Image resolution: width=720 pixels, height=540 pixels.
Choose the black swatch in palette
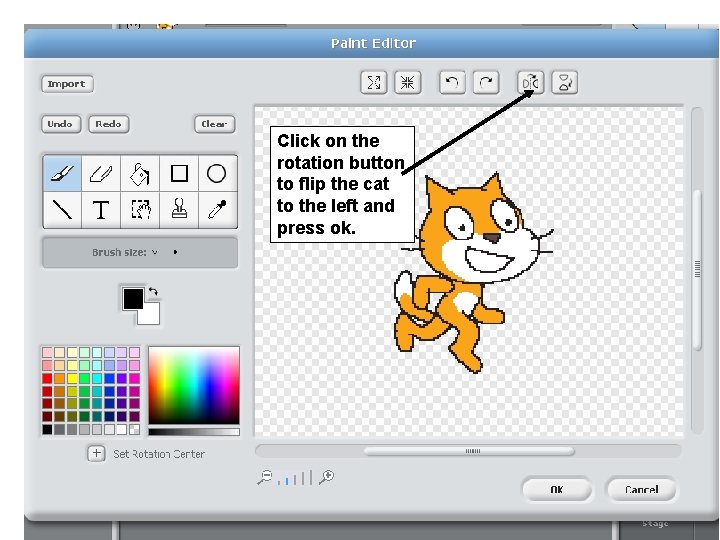[x=47, y=429]
